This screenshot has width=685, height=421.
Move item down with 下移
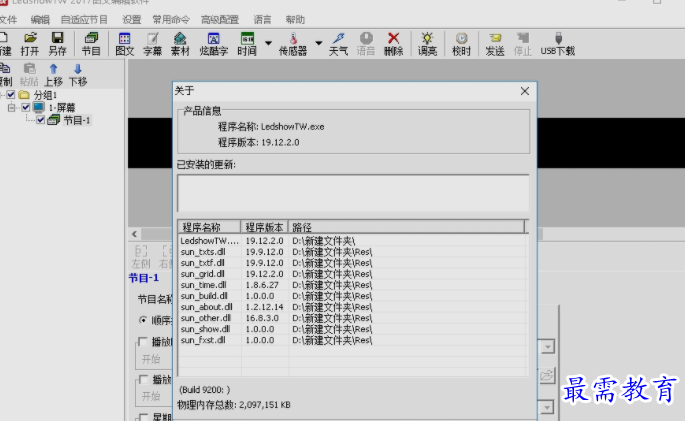click(78, 75)
